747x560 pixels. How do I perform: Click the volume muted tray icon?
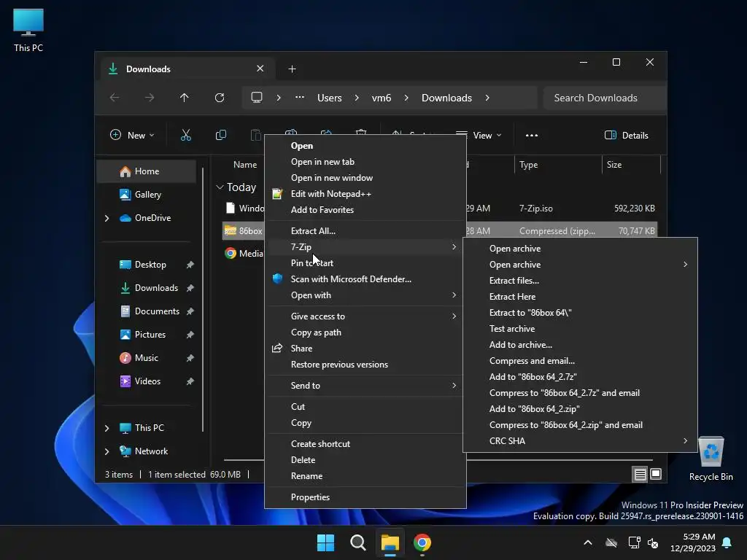coord(653,542)
